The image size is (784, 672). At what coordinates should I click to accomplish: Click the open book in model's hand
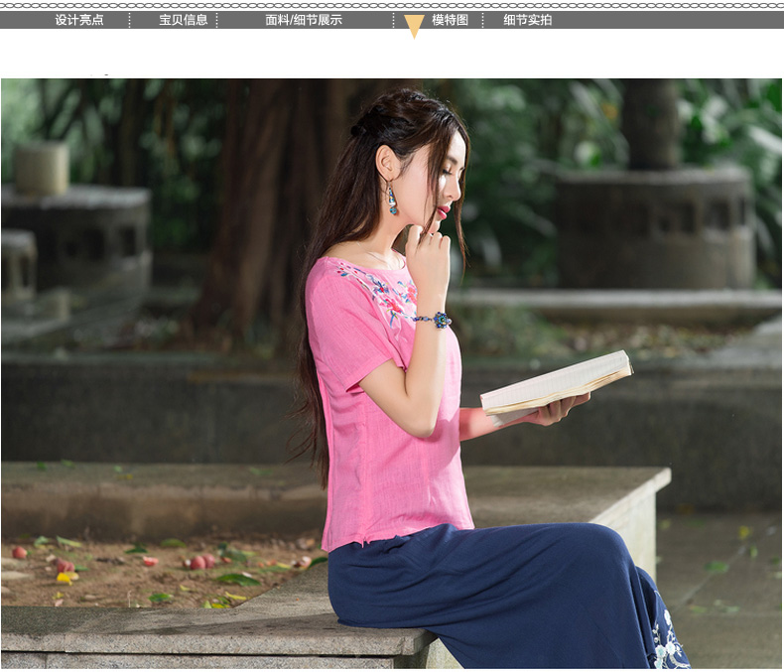556,383
